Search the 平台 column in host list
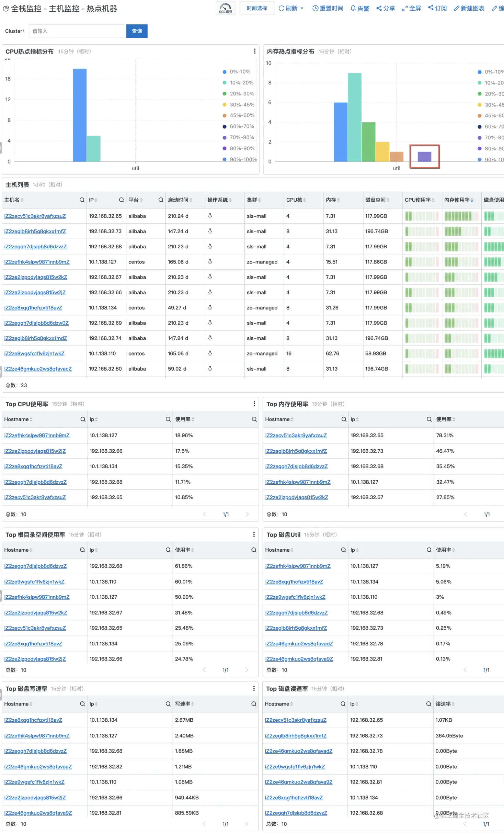The height and width of the screenshot is (834, 504). coord(161,200)
